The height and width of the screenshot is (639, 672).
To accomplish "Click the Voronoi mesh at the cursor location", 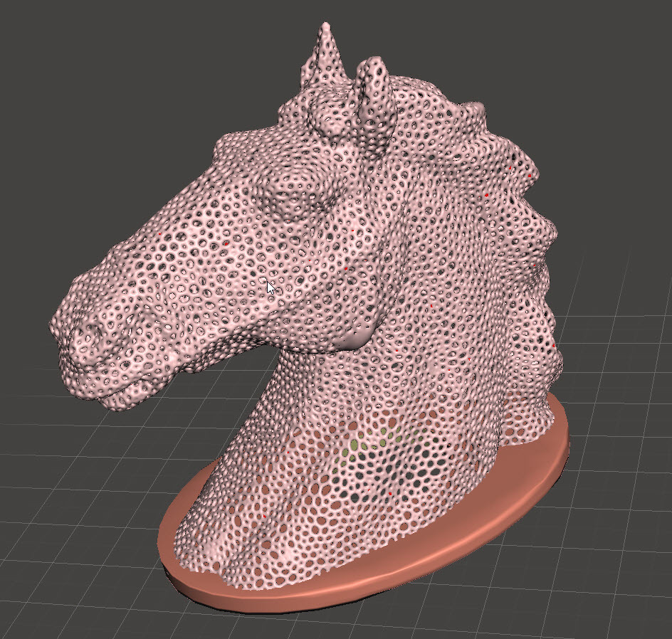I will point(271,287).
